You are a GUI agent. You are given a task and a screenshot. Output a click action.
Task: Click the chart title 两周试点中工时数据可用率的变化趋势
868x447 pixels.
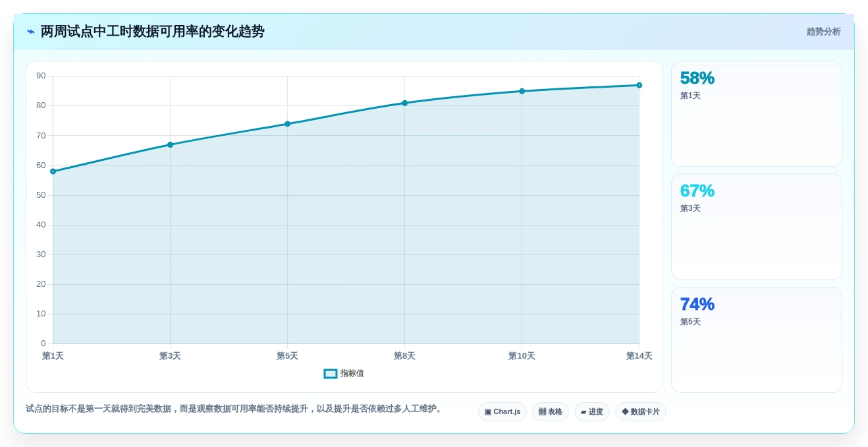(x=152, y=32)
